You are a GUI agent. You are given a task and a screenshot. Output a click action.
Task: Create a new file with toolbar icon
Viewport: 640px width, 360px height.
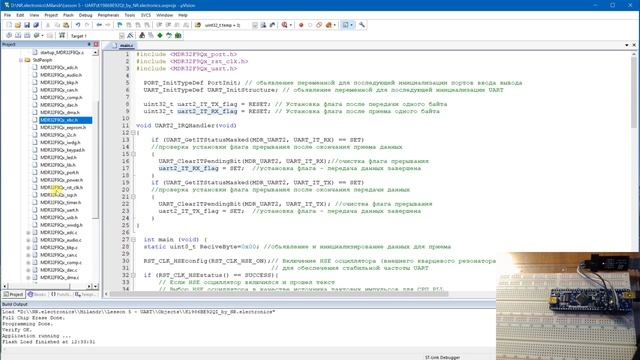pyautogui.click(x=9, y=25)
